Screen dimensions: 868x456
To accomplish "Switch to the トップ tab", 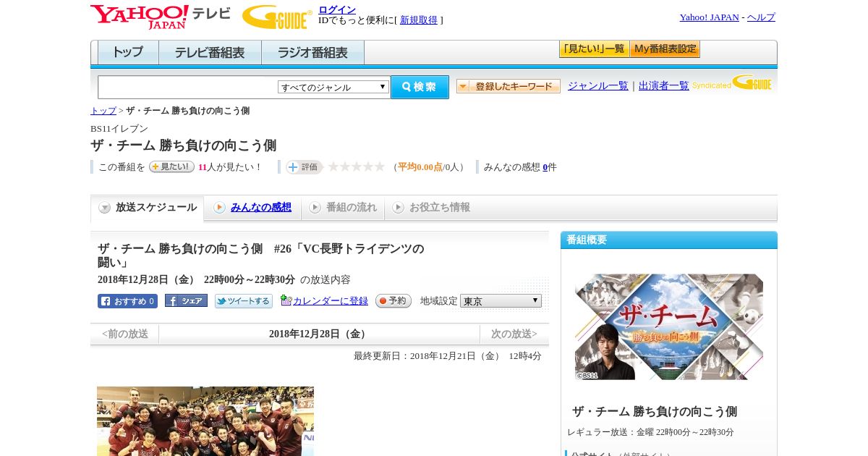I will coord(128,53).
